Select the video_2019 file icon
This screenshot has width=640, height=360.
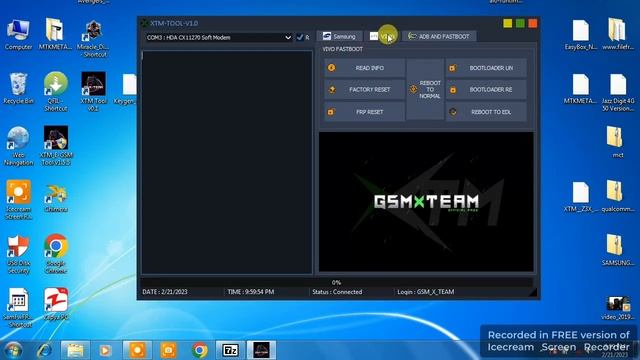[618, 308]
